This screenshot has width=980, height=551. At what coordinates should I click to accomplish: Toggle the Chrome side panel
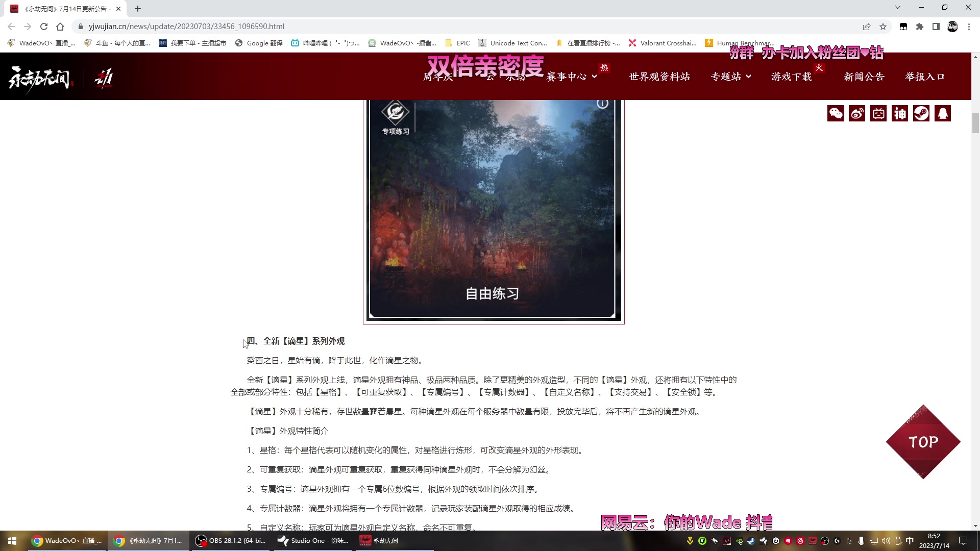click(x=936, y=27)
